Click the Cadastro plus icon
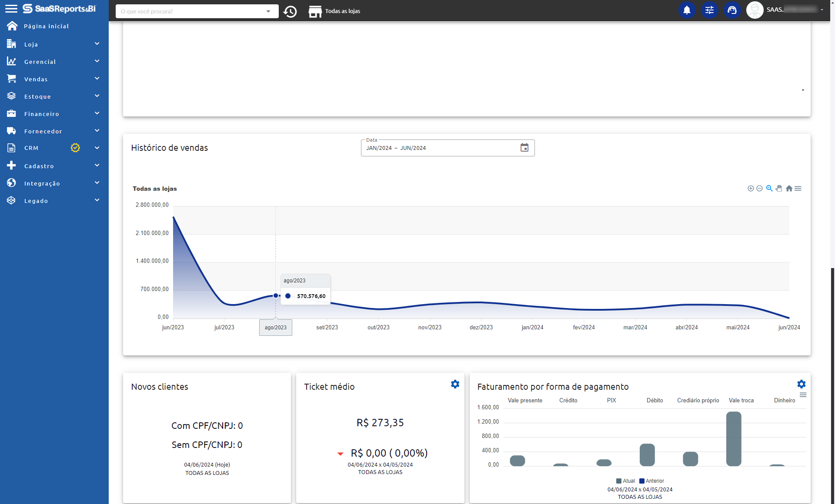 point(12,165)
